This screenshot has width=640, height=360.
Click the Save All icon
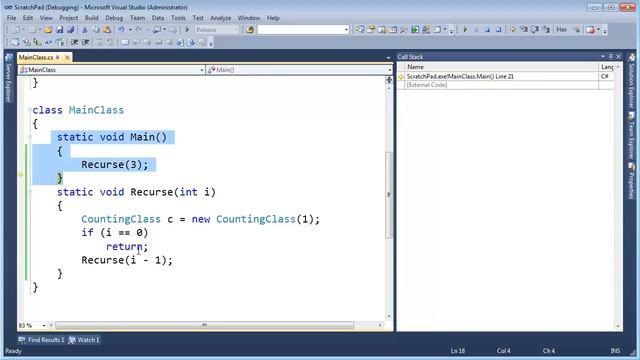point(70,30)
